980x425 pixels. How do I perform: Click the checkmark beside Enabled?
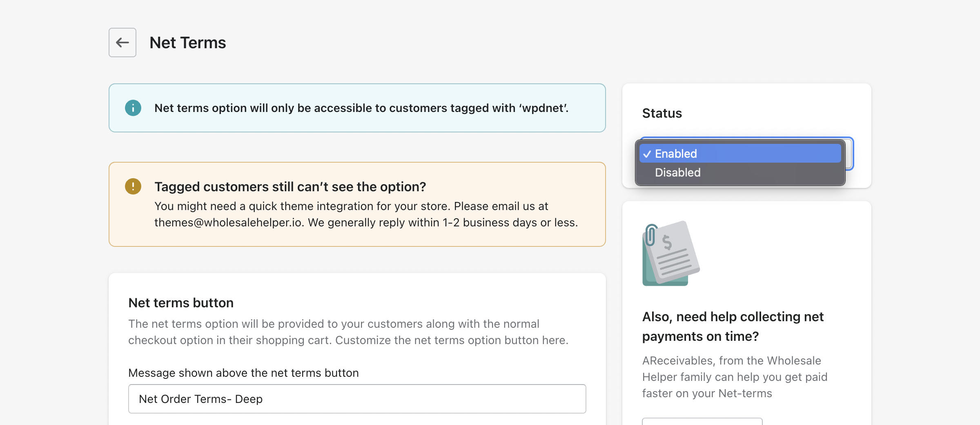pos(647,154)
